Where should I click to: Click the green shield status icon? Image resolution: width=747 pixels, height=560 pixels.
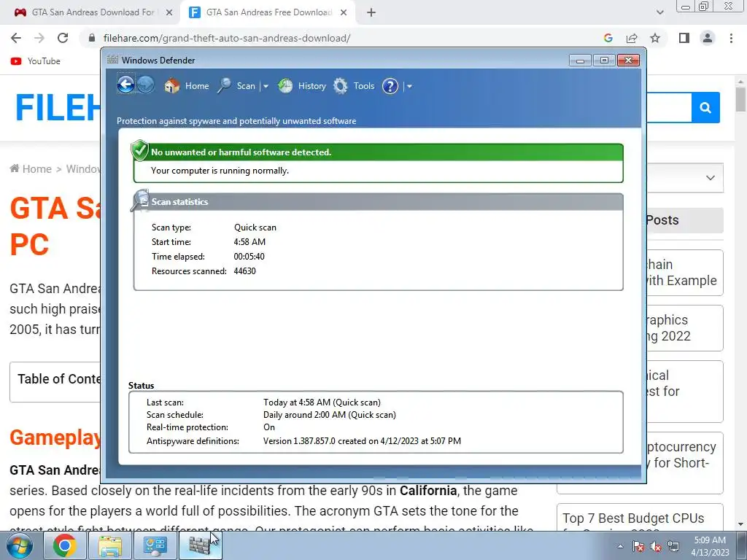click(x=140, y=150)
